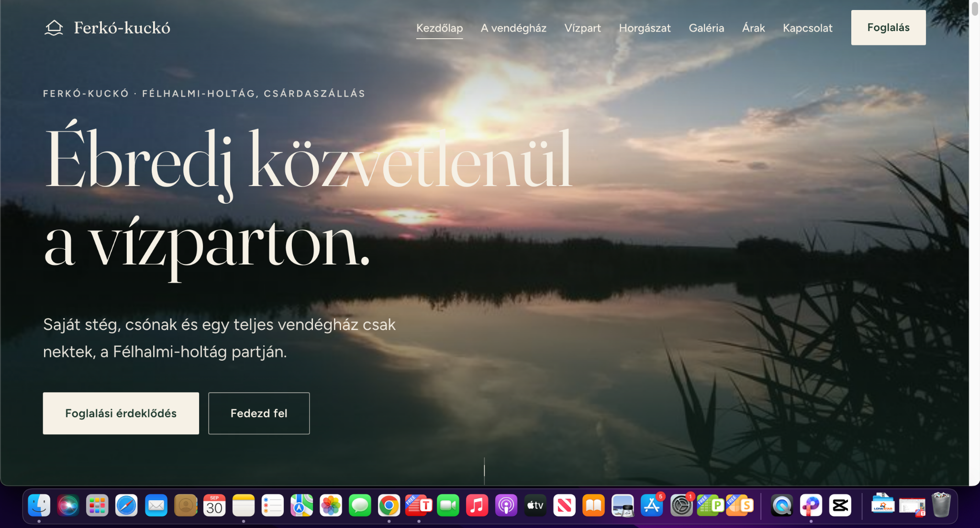
Task: Open System Settings in the Dock
Action: point(681,506)
